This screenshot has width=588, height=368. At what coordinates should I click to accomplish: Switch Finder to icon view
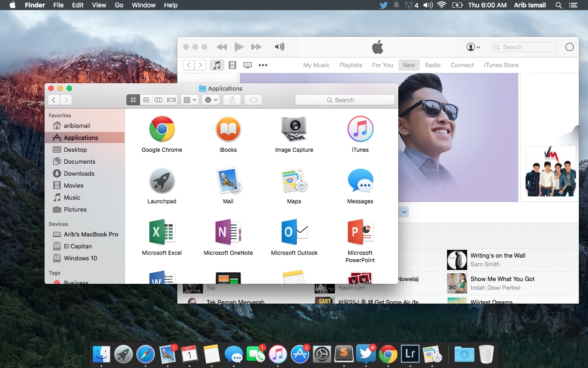(133, 100)
